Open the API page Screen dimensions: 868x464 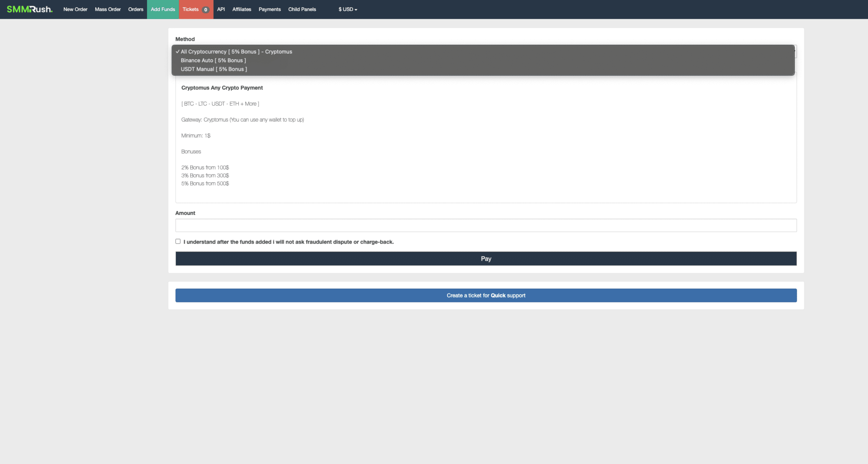(x=221, y=9)
